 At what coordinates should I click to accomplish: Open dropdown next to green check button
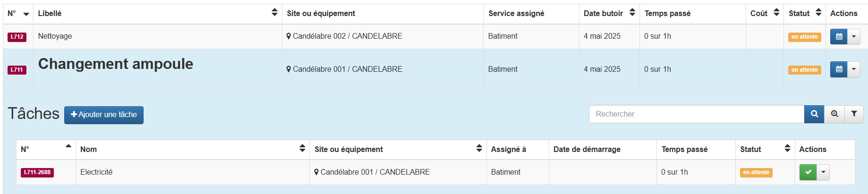[823, 172]
